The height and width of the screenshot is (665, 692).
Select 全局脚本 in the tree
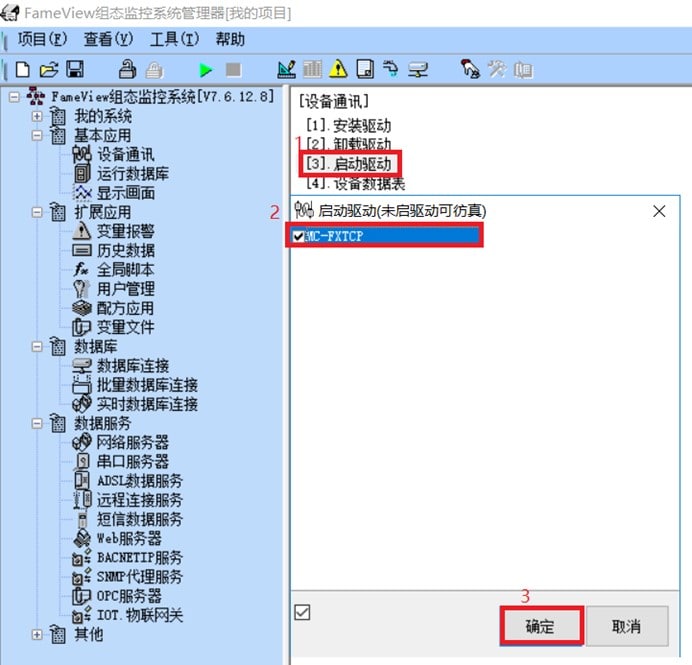click(x=125, y=270)
